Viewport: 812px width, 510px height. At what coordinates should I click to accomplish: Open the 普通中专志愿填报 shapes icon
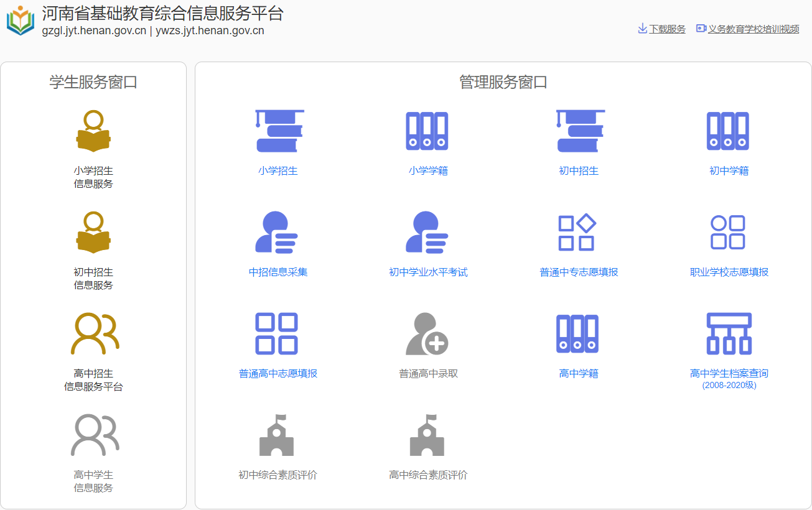click(x=577, y=233)
